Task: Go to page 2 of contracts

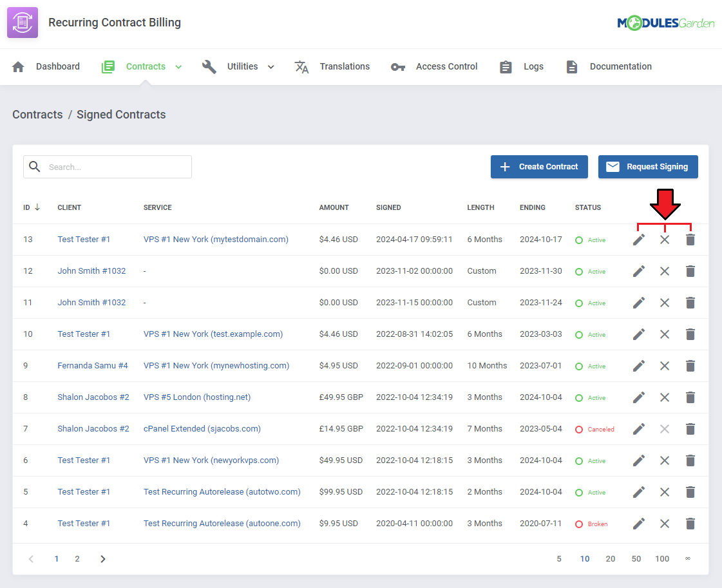Action: (x=77, y=559)
